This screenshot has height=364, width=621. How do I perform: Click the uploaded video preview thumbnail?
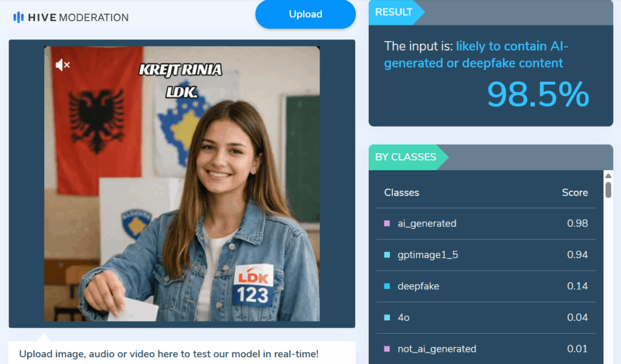pyautogui.click(x=182, y=184)
